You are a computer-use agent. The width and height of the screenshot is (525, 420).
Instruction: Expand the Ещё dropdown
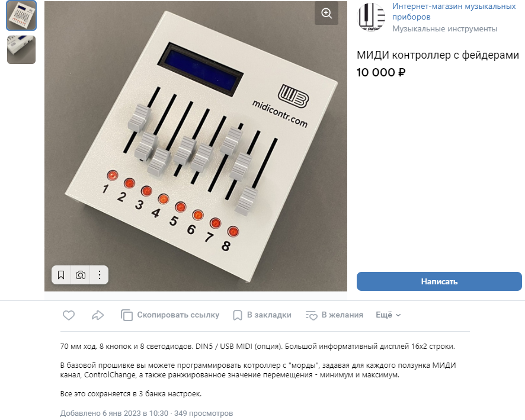pyautogui.click(x=388, y=315)
